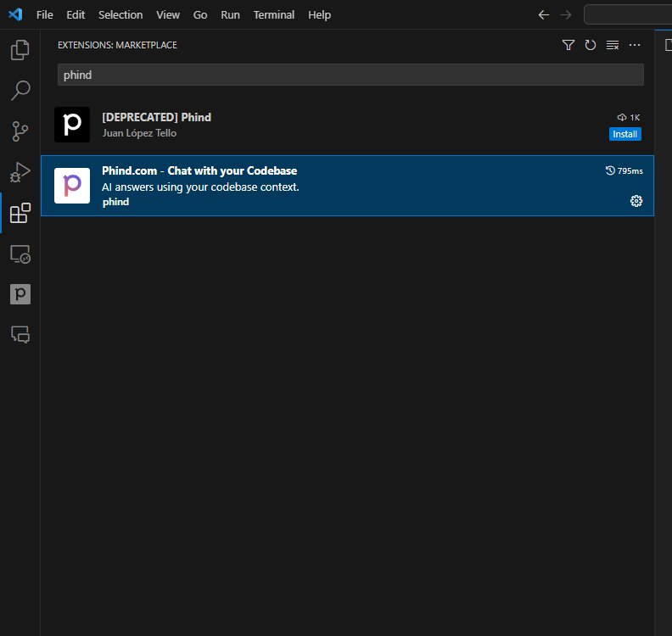Refresh the extensions list
The height and width of the screenshot is (636, 672).
coord(591,45)
